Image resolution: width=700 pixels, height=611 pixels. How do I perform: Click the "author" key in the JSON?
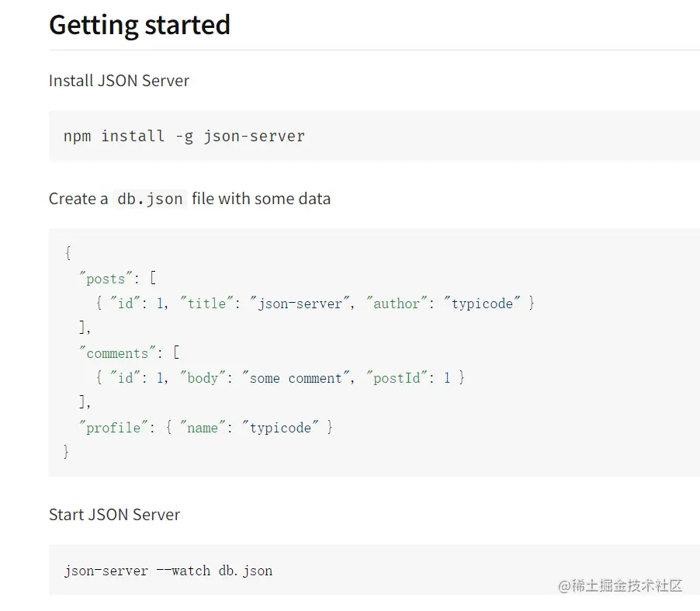pos(397,304)
